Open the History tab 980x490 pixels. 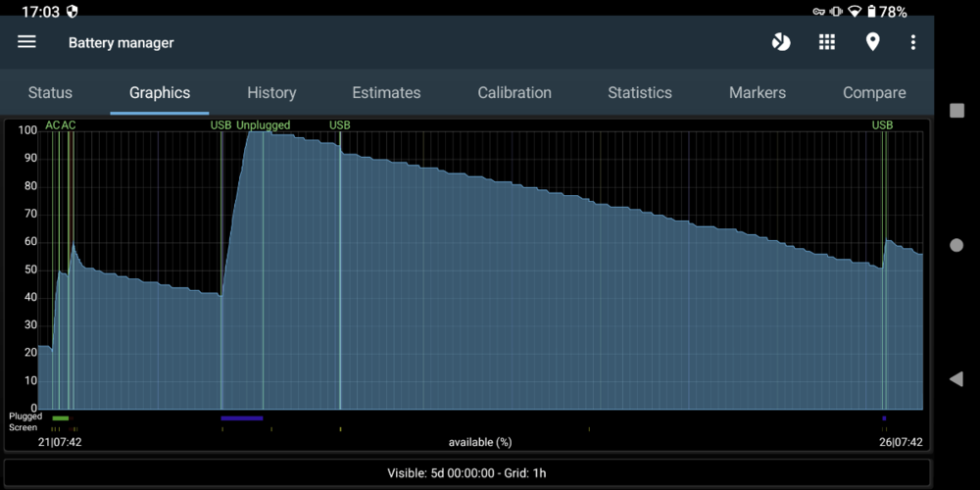tap(271, 92)
